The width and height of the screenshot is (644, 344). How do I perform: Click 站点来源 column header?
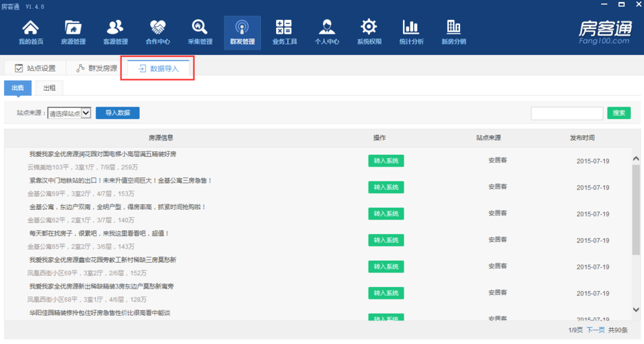point(488,138)
